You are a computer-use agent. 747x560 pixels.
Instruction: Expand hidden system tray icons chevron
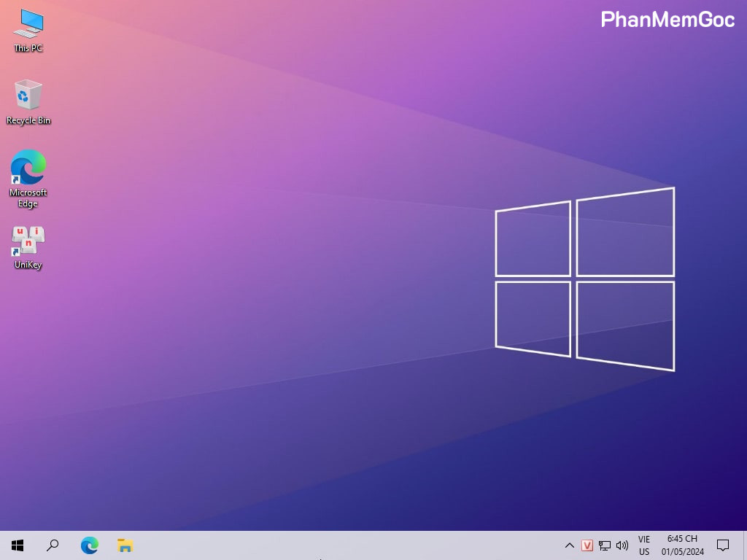[x=570, y=545]
